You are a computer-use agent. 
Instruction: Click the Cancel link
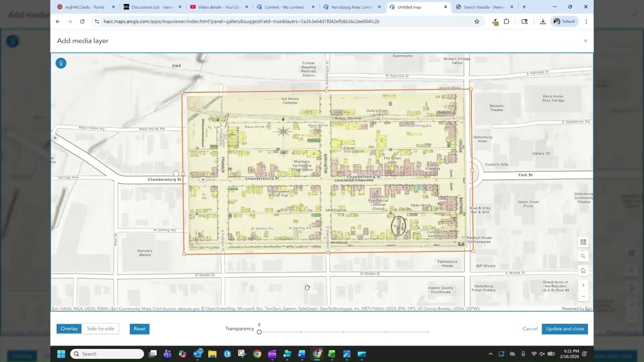tap(530, 329)
